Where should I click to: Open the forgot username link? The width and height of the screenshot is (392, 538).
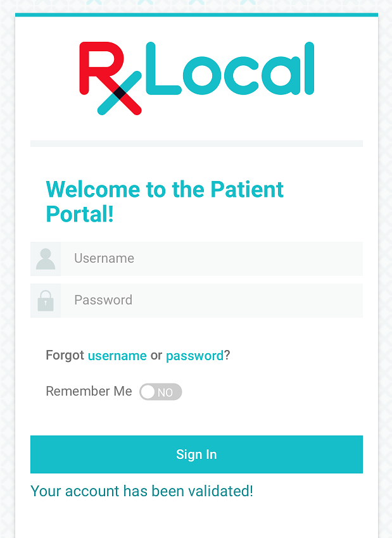pyautogui.click(x=117, y=356)
